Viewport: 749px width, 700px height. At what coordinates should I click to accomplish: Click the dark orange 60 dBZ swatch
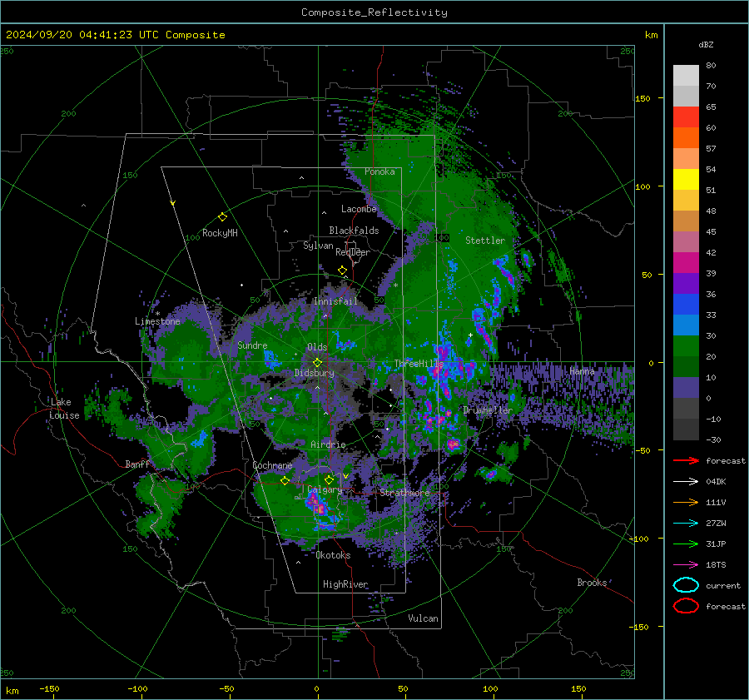point(686,138)
